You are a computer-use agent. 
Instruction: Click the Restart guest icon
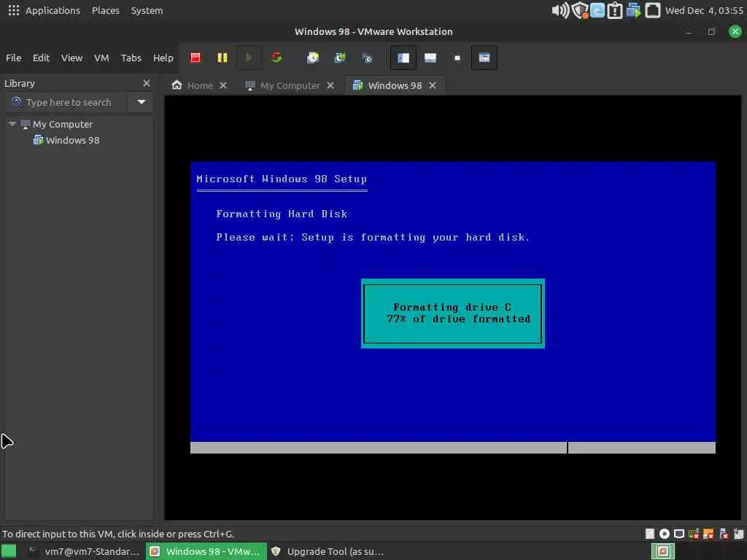276,58
